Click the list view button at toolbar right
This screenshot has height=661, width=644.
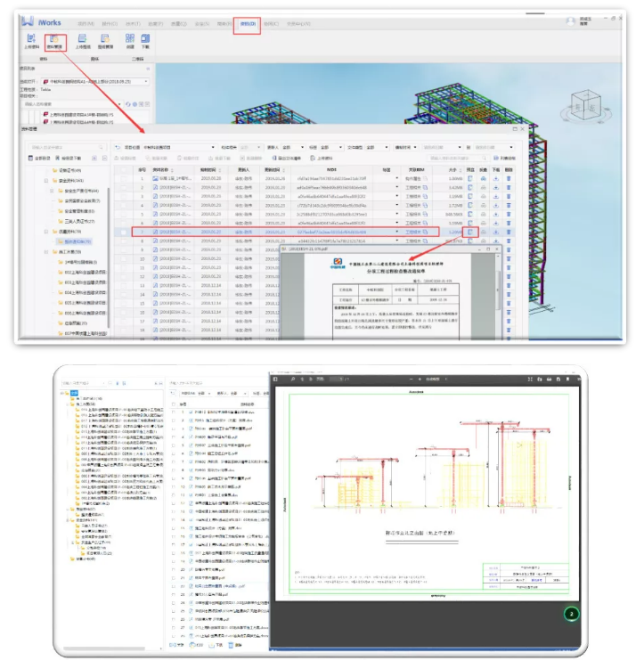click(504, 158)
